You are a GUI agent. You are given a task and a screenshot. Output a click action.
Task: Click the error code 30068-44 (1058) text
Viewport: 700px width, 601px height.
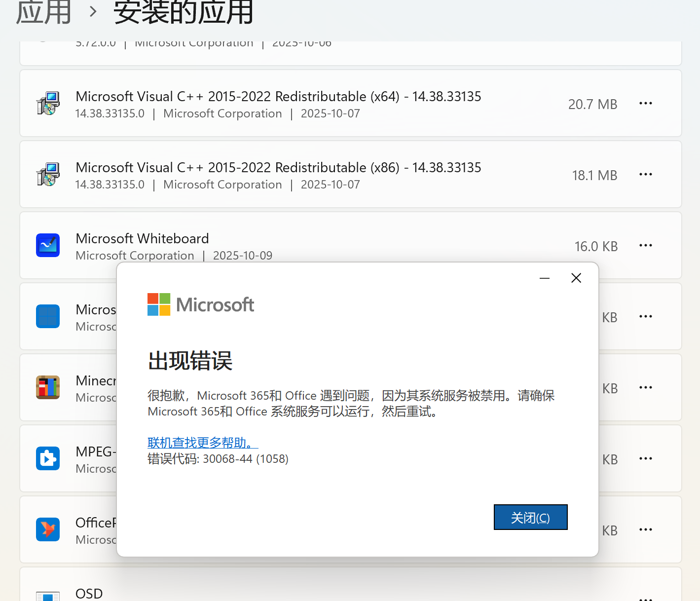click(x=246, y=459)
